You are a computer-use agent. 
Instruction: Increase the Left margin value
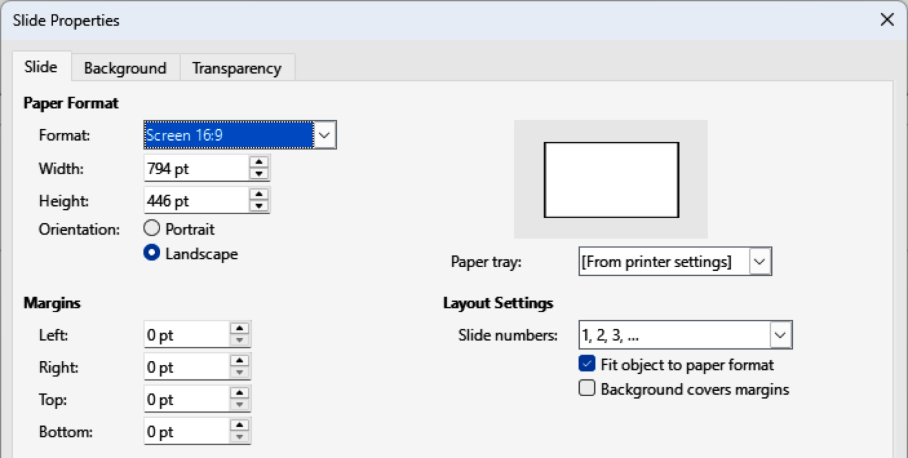tap(240, 329)
